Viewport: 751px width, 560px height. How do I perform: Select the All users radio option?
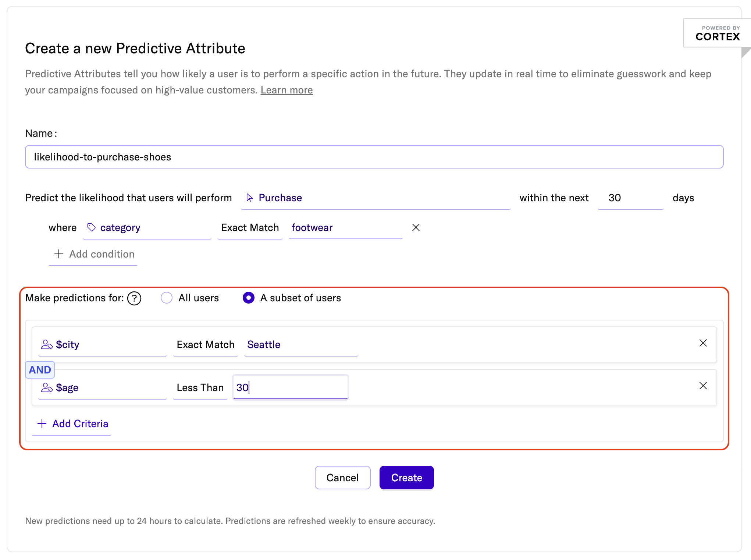coord(167,298)
